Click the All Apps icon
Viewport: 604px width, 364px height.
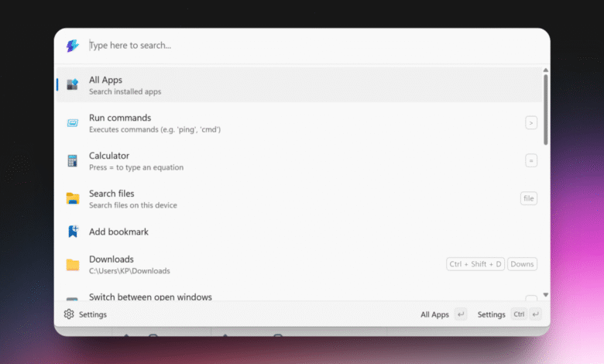(x=73, y=84)
